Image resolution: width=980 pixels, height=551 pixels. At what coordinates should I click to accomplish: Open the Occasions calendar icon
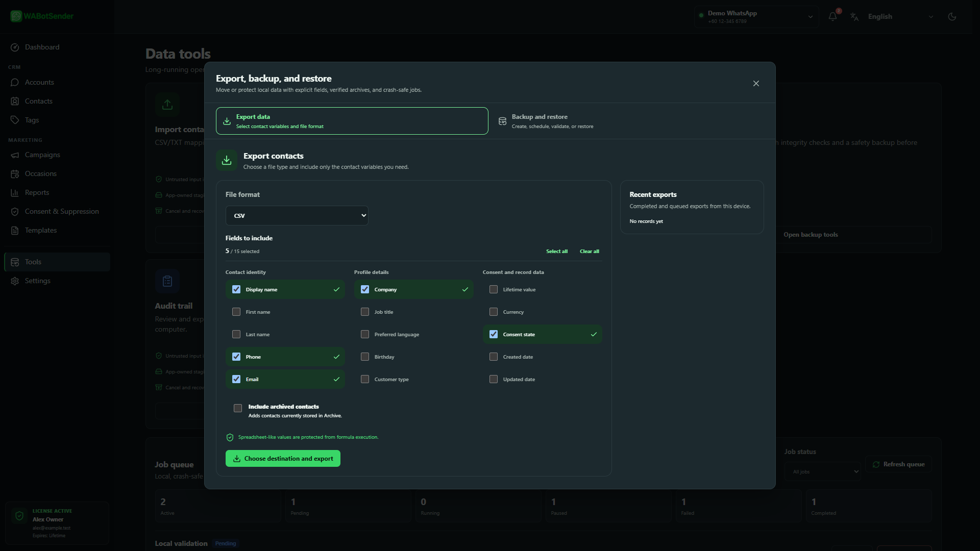[15, 173]
